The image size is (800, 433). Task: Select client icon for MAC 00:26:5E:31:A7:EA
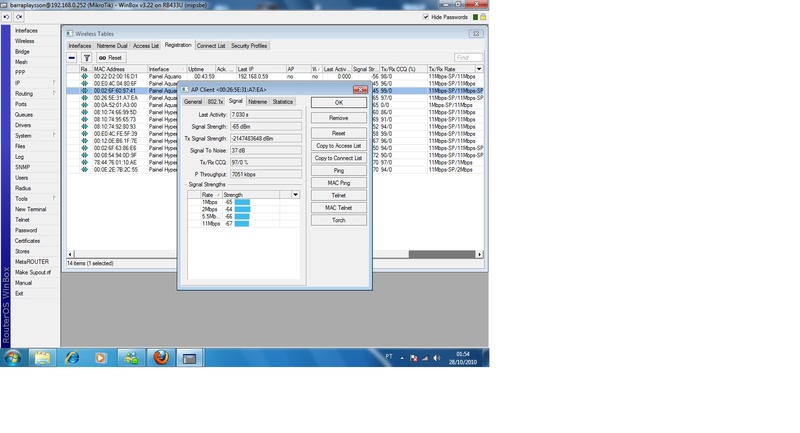pyautogui.click(x=84, y=97)
